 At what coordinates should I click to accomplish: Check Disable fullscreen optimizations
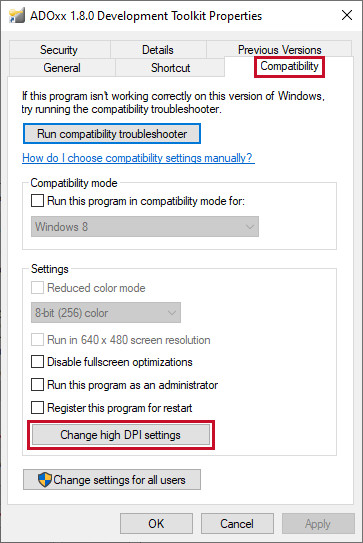pos(37,362)
